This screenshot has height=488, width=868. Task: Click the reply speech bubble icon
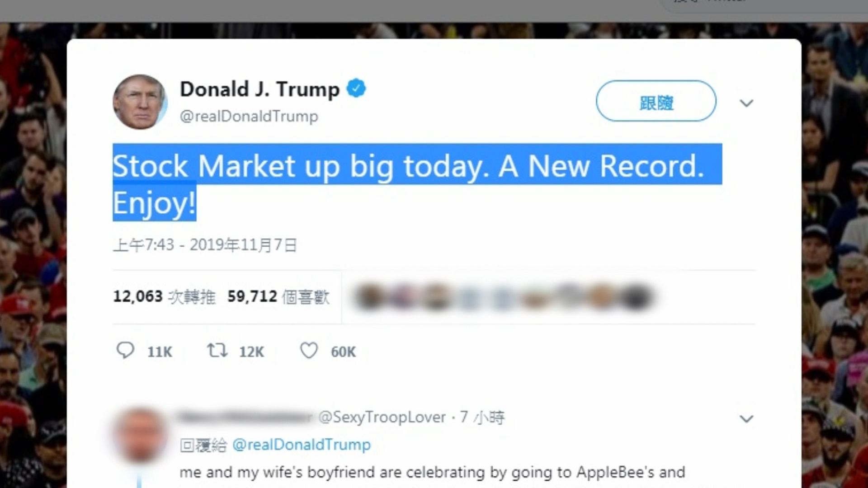[x=125, y=350]
